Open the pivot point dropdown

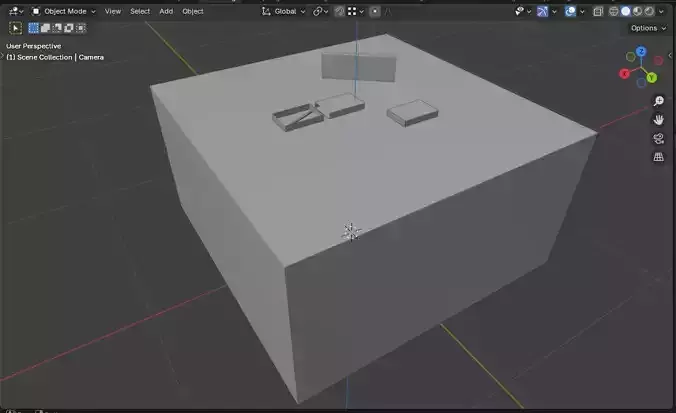320,11
